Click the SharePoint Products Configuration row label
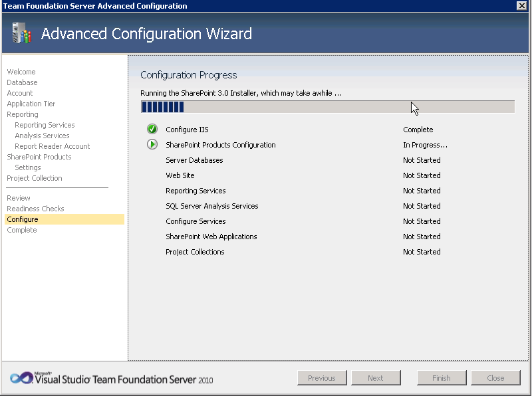532x396 pixels. coord(221,145)
